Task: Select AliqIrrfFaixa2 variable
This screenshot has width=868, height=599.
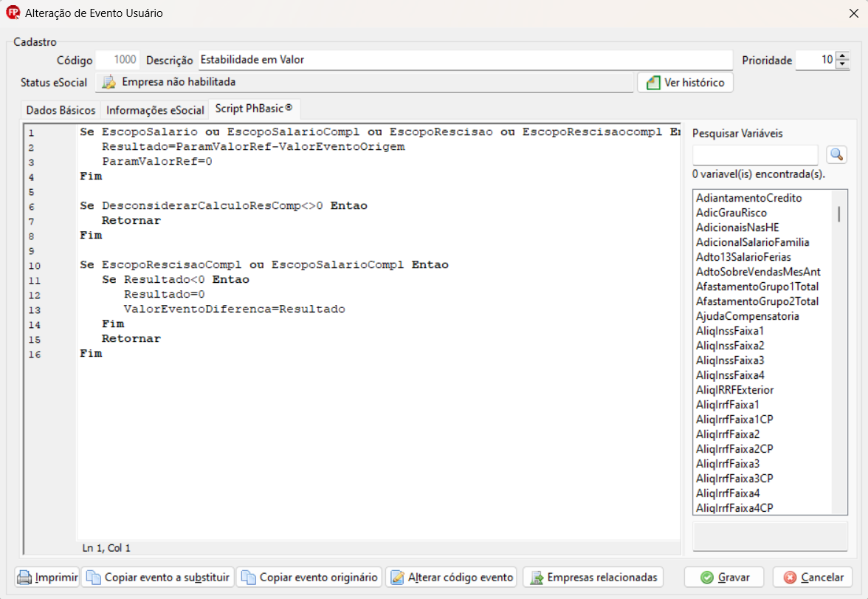Action: point(728,434)
